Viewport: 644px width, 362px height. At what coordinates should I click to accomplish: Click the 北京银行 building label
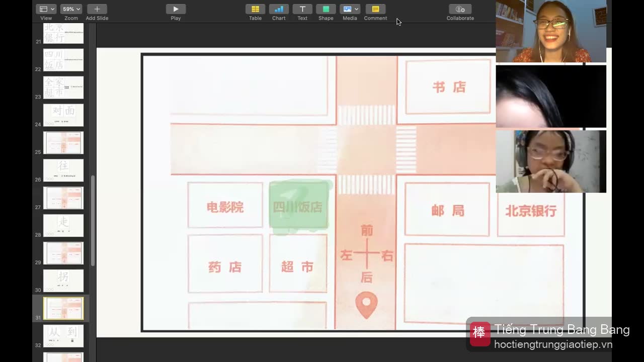(x=531, y=211)
